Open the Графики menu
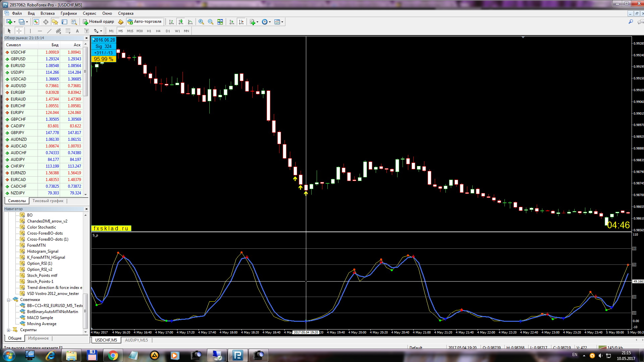 (69, 13)
